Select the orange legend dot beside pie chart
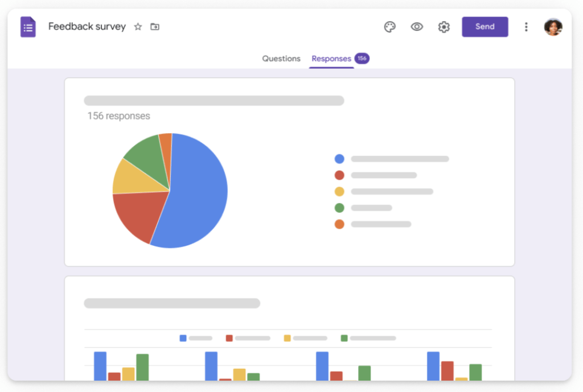The image size is (583, 392). pyautogui.click(x=339, y=224)
